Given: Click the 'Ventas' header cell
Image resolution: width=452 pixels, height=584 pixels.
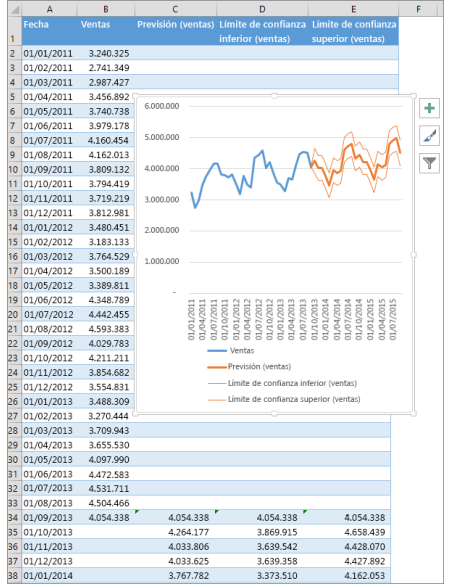Looking at the screenshot, I should (106, 31).
